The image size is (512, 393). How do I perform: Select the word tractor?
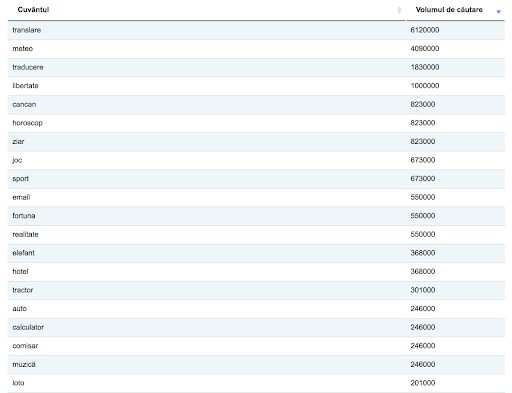tap(23, 290)
